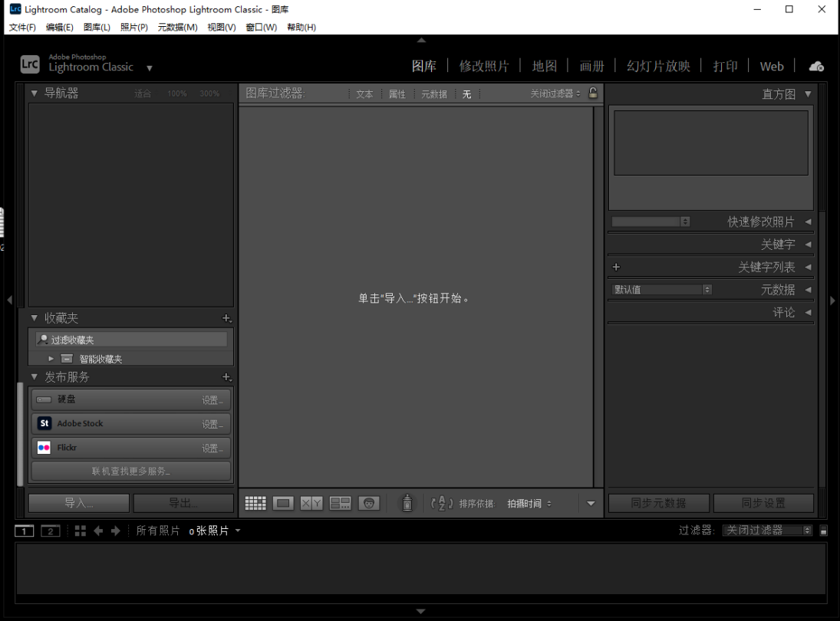This screenshot has width=840, height=621.
Task: Switch to Grid view icon
Action: [255, 503]
